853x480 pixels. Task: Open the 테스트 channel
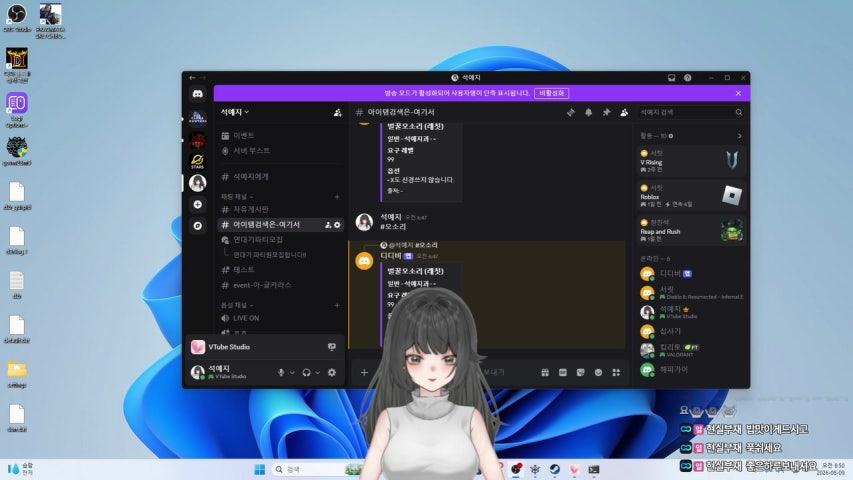point(280,270)
